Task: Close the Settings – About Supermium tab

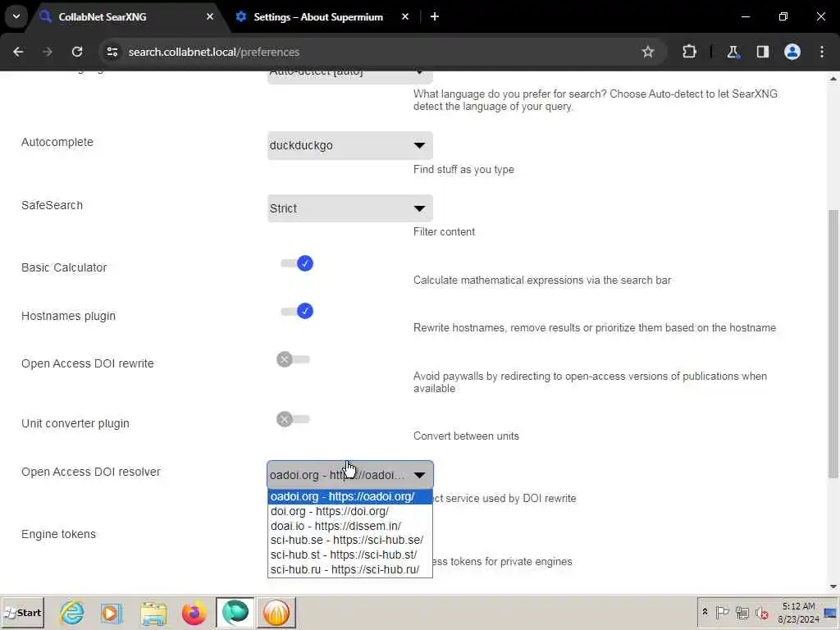Action: (405, 16)
